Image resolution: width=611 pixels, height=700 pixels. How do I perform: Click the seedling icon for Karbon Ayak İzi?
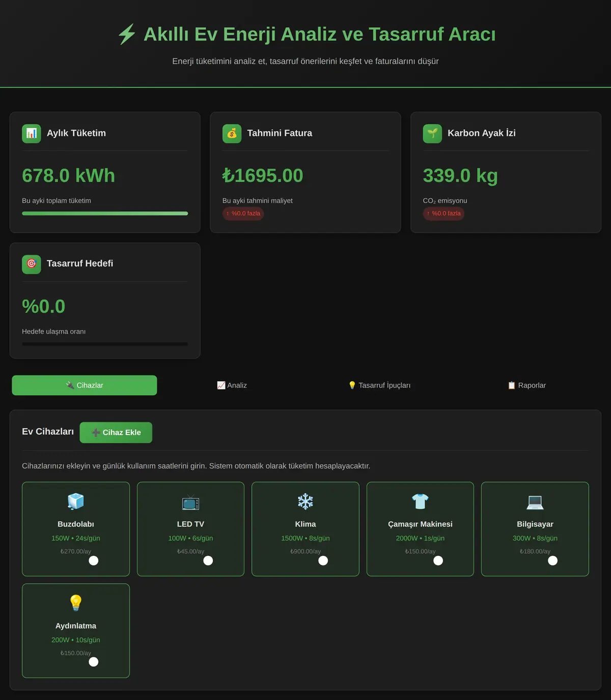[x=432, y=133]
